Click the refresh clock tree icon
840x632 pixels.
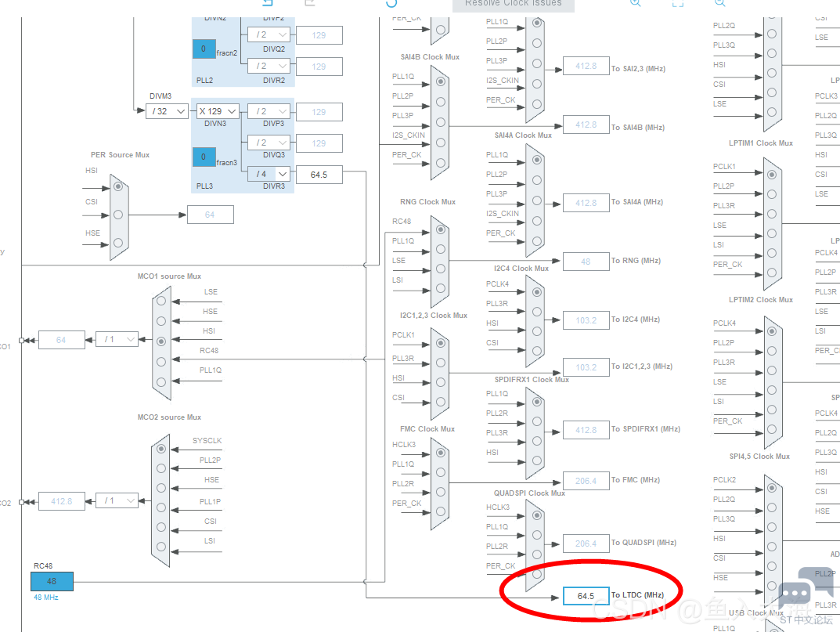[x=391, y=3]
